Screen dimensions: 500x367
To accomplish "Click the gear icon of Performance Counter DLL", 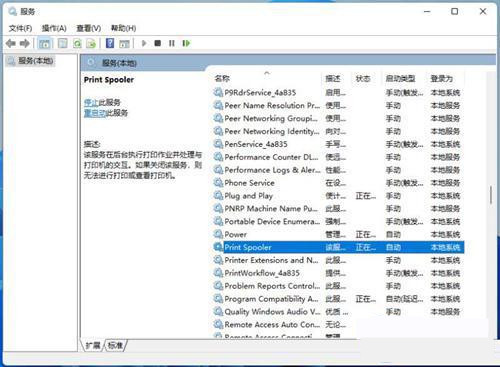I will pyautogui.click(x=218, y=157).
